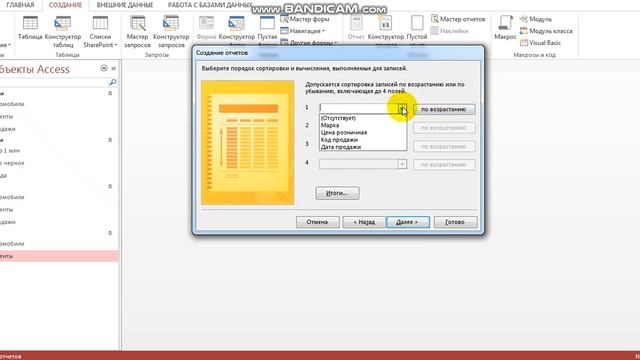Collapse navigation pane with double chevron

click(114, 68)
